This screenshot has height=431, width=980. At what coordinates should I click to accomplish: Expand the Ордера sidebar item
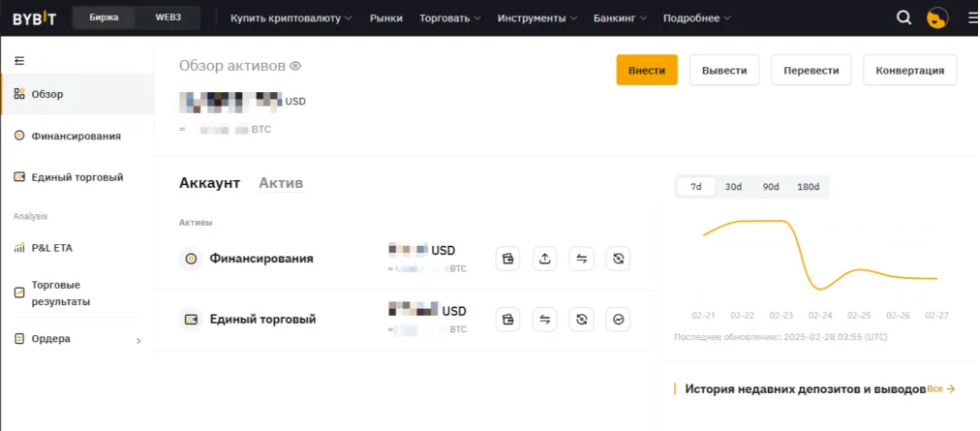(x=77, y=339)
